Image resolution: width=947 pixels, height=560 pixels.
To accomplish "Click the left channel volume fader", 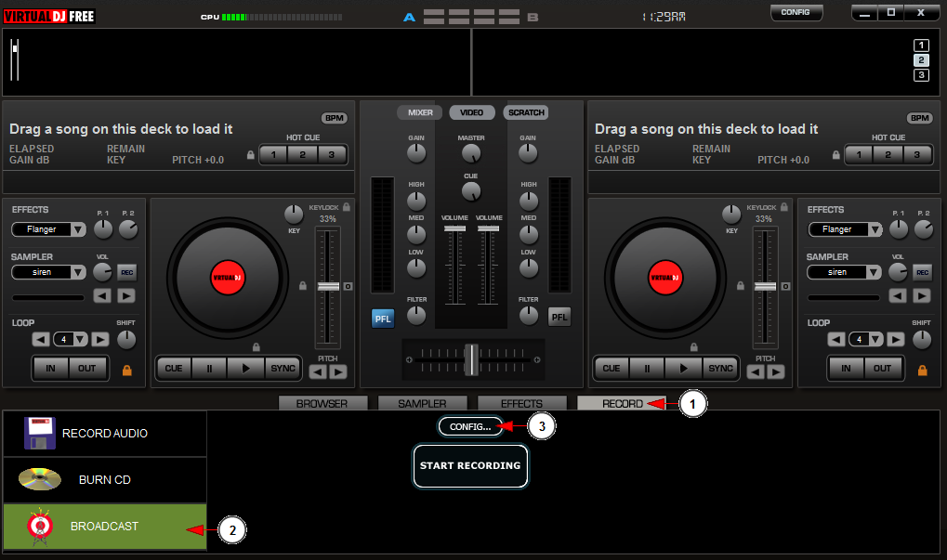I will coord(454,228).
